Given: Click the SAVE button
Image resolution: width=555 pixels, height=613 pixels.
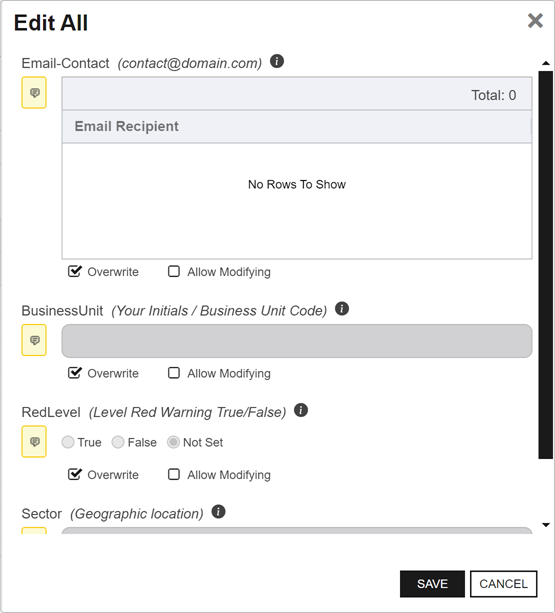Looking at the screenshot, I should 432,584.
